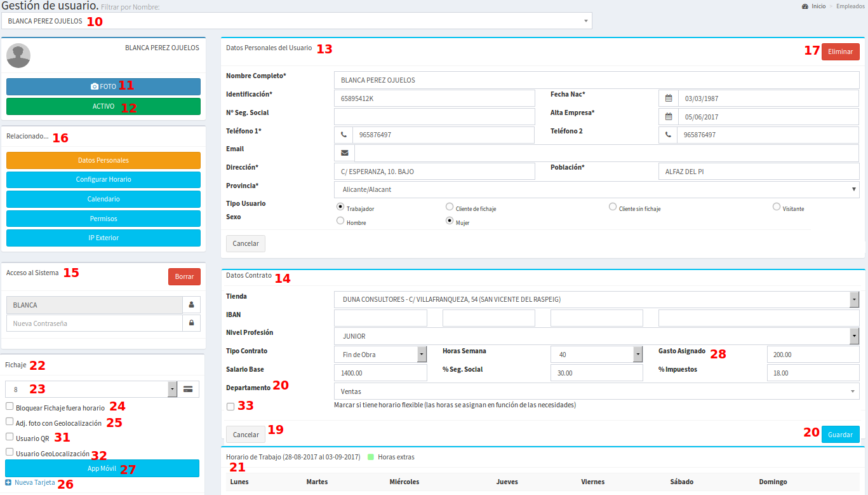This screenshot has height=495, width=868.
Task: Enable Bloquear Fichaje fuera horario
Action: 10,406
